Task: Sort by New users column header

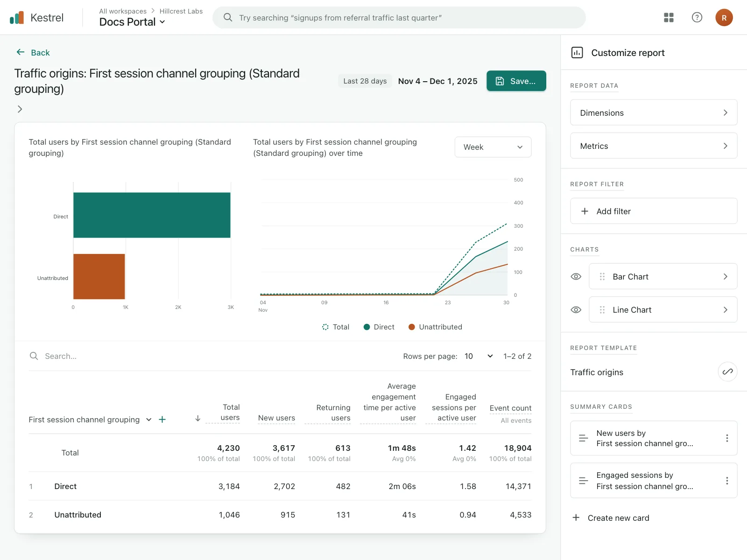Action: tap(276, 418)
